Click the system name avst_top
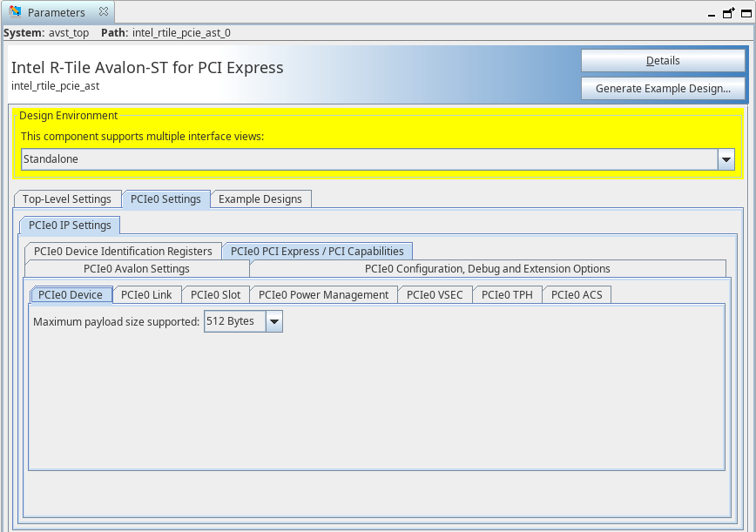756x532 pixels. click(x=69, y=33)
